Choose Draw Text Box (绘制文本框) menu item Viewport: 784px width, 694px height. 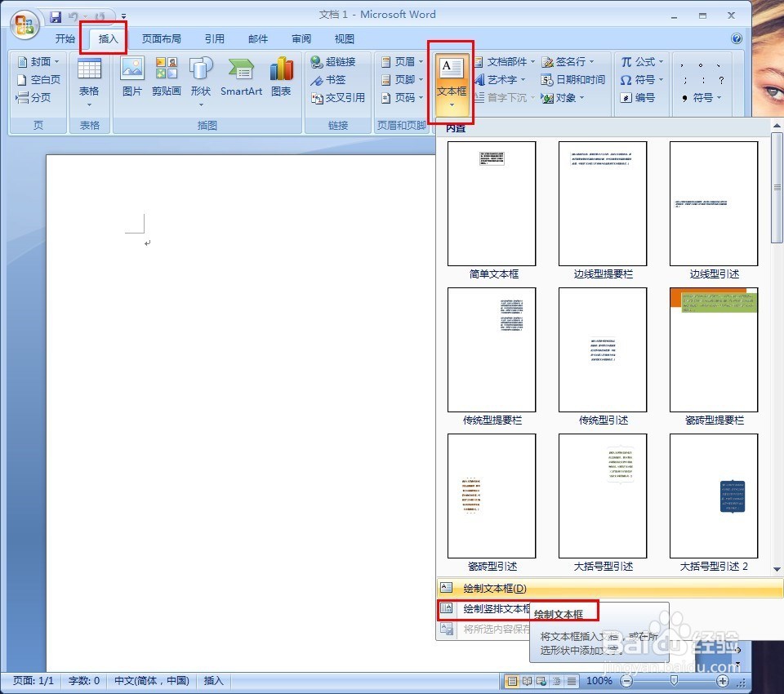(609, 588)
